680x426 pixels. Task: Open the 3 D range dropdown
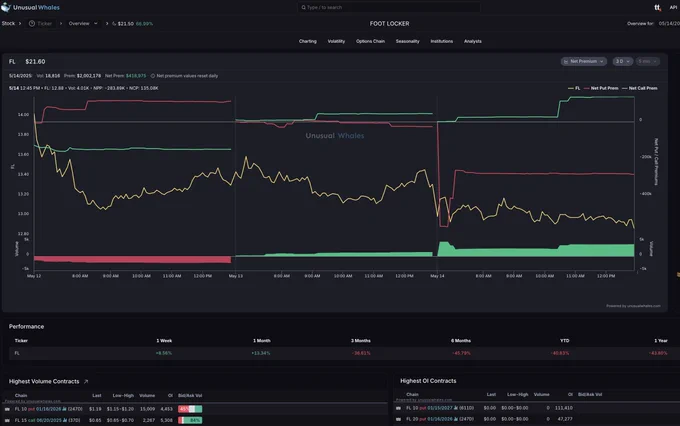(622, 62)
